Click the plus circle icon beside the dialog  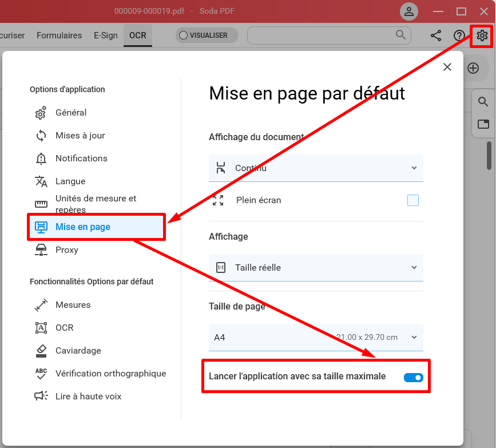473,68
